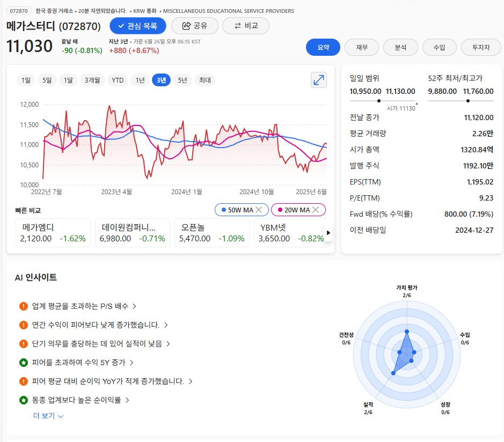Viewport: 504px width, 442px height.
Task: Click the 시가 총액 value 1320.84억
Action: coord(477,150)
